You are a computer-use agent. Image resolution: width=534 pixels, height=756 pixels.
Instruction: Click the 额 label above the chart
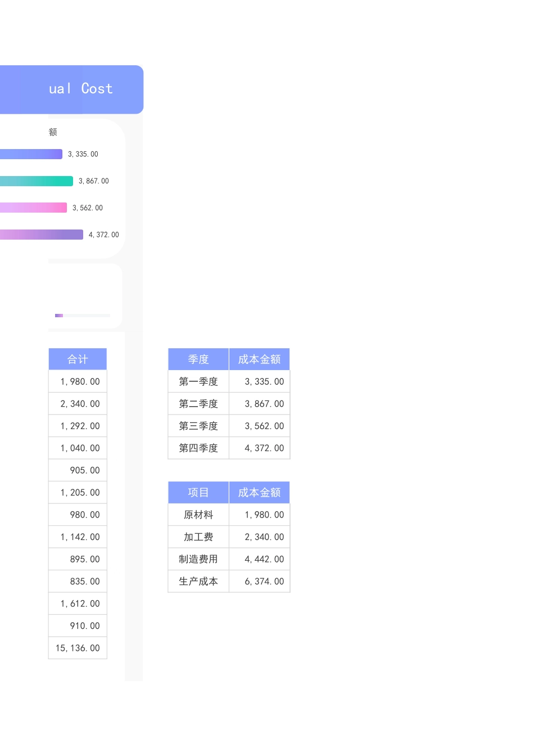pyautogui.click(x=53, y=132)
